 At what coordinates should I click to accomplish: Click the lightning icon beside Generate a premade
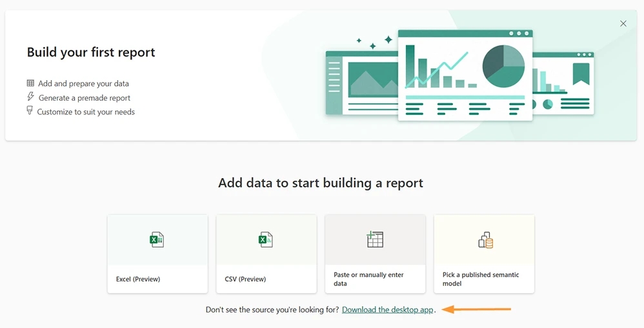pos(30,97)
